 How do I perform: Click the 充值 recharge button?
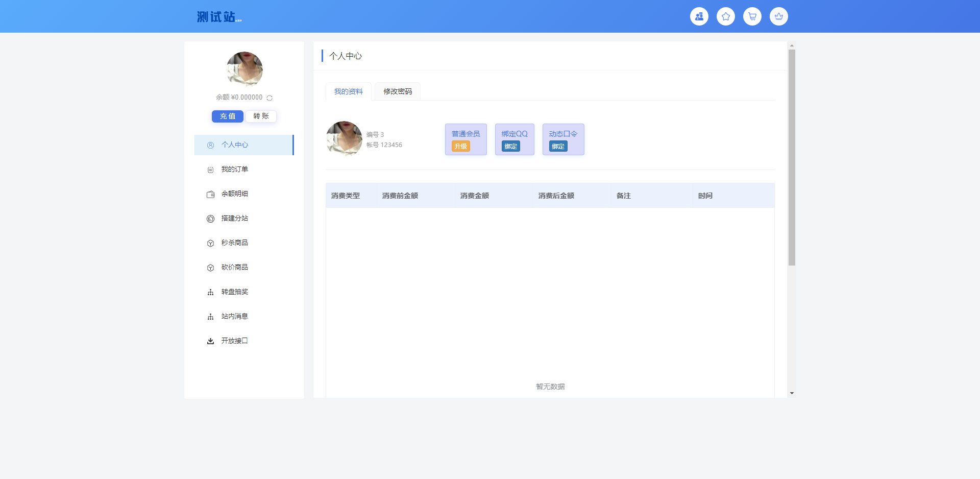click(227, 116)
